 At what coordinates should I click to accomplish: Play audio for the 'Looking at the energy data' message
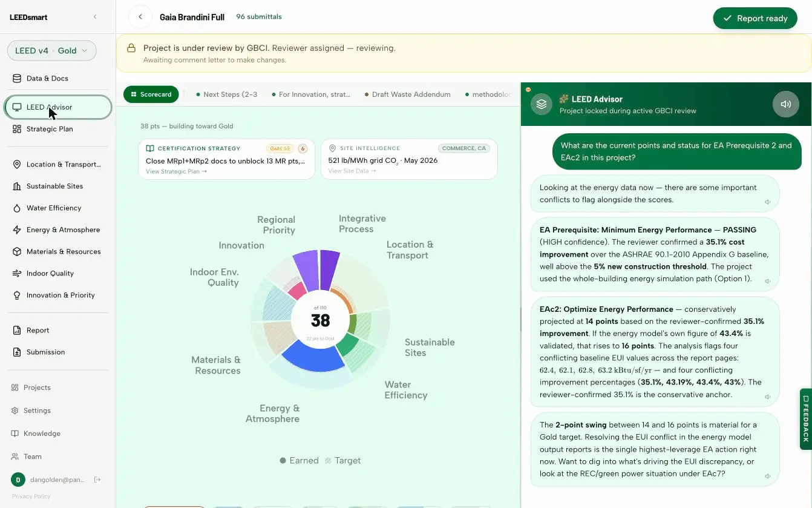pyautogui.click(x=767, y=202)
